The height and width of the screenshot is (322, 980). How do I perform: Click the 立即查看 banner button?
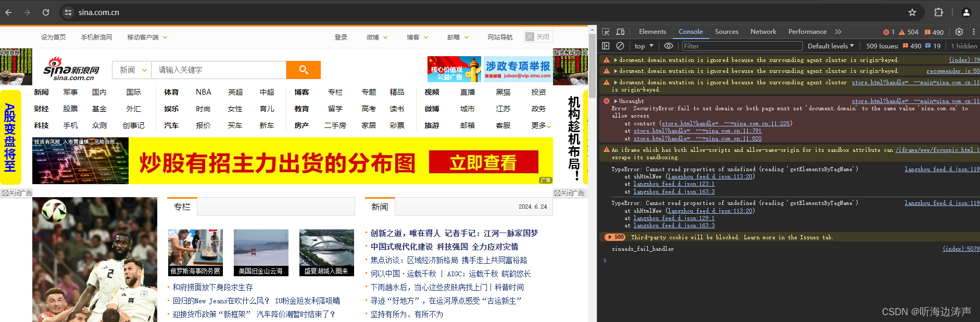point(484,162)
